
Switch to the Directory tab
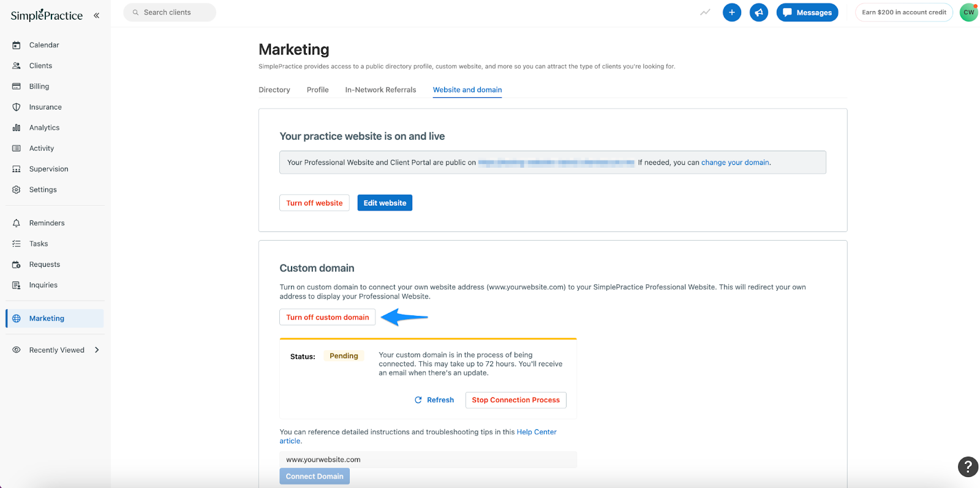coord(274,90)
